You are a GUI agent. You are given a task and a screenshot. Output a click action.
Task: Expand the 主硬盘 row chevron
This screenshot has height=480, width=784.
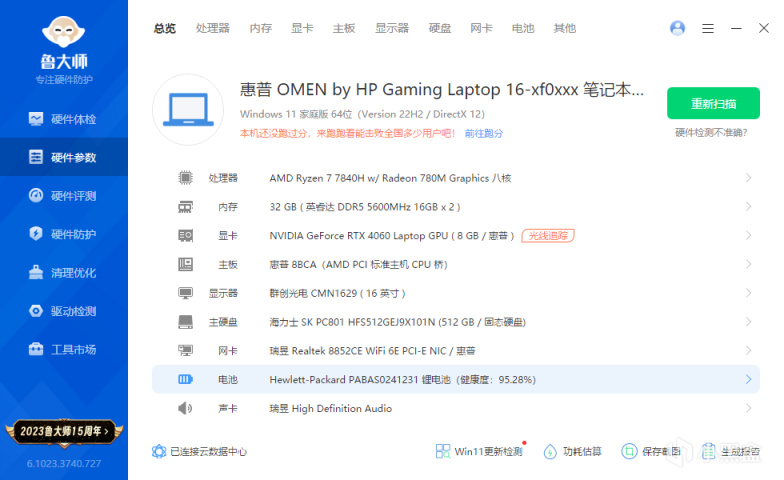pos(748,322)
